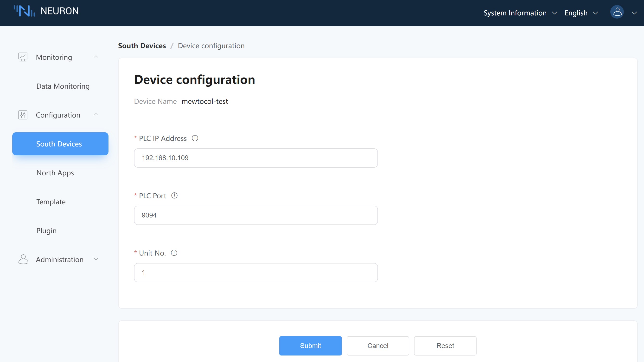Viewport: 644px width, 362px height.
Task: Click the Administration person icon
Action: click(23, 259)
